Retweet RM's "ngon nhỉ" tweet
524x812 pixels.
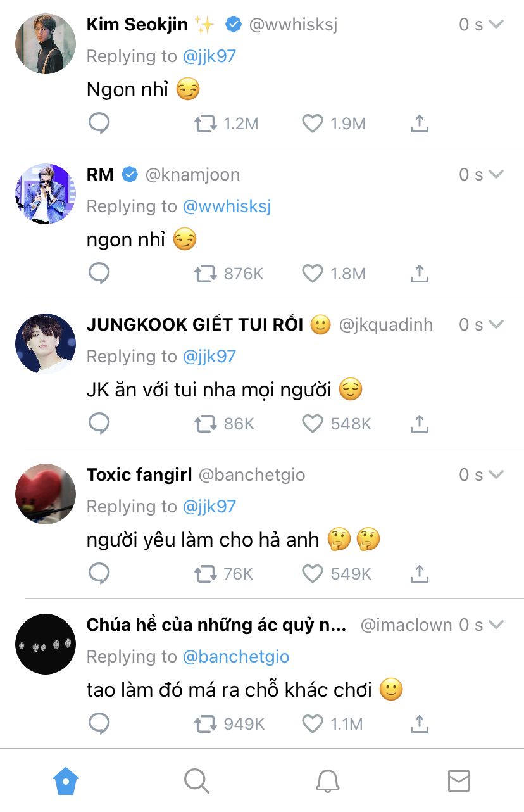click(x=206, y=274)
